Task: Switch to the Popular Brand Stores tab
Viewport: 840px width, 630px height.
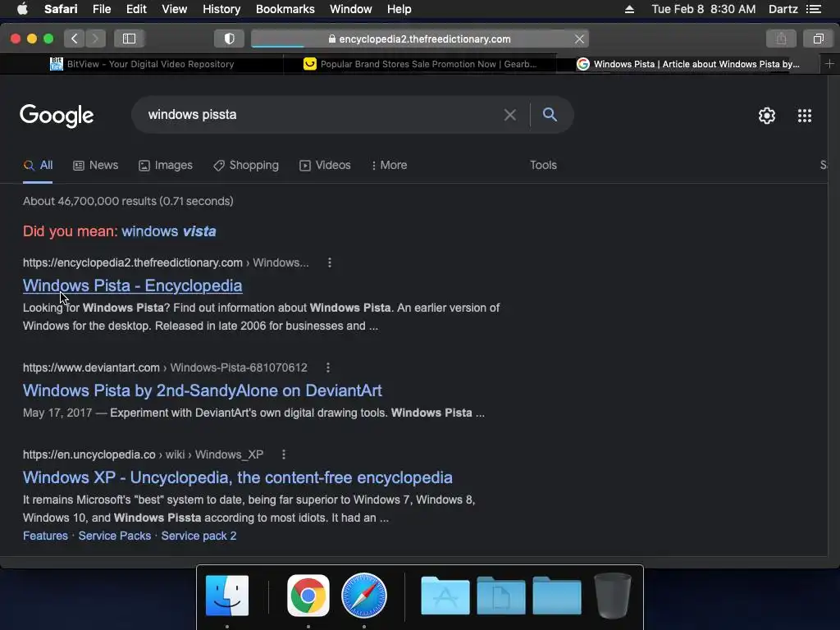Action: click(420, 64)
